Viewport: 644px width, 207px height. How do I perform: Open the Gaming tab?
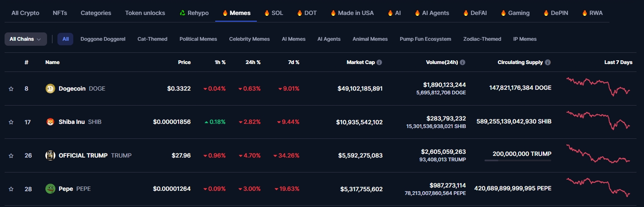point(515,13)
